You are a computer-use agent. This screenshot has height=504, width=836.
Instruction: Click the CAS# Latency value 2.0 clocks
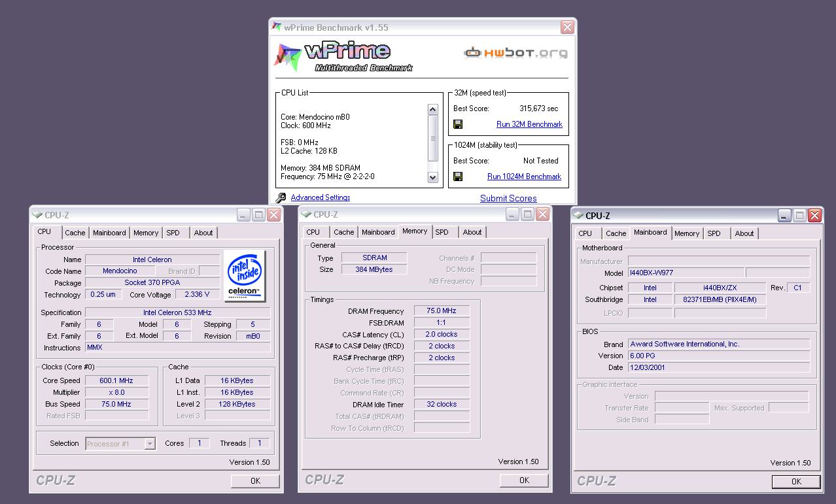click(442, 334)
